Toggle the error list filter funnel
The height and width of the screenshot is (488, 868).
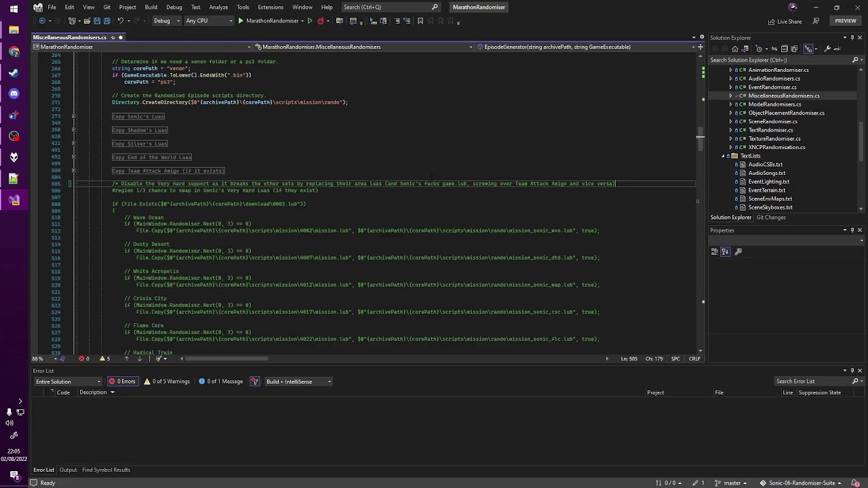coord(255,382)
